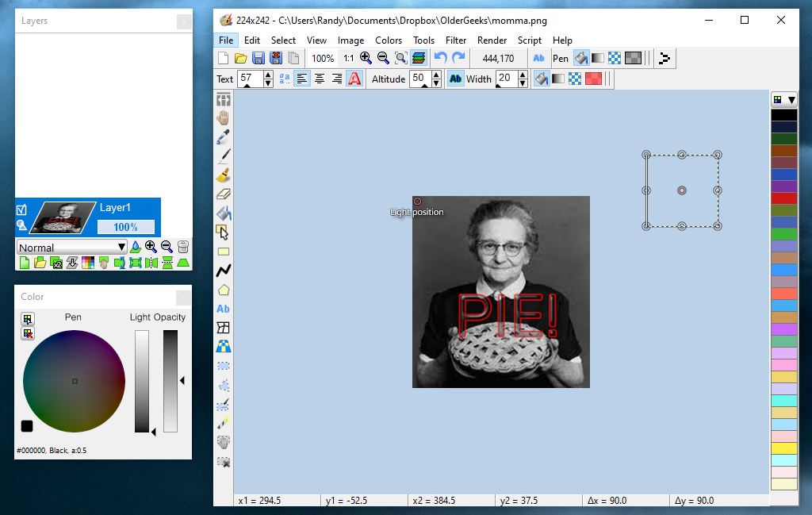Close the Layers panel
Screen dimensions: 812x515
click(183, 21)
